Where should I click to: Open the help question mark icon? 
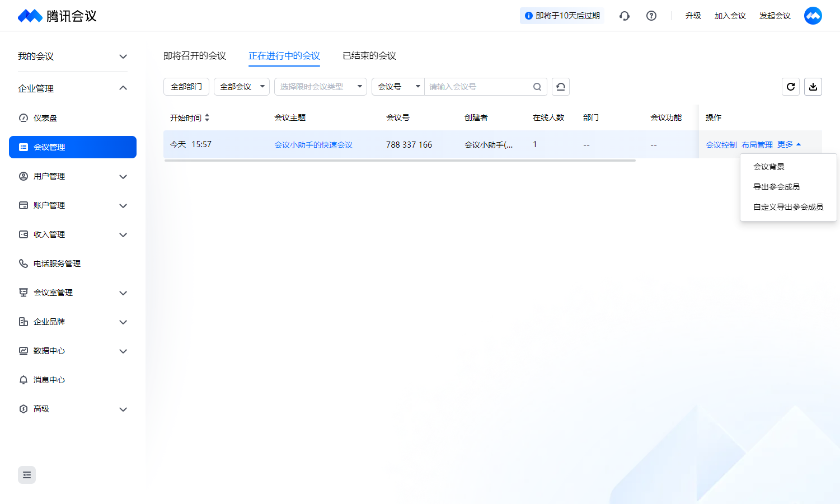pyautogui.click(x=651, y=16)
